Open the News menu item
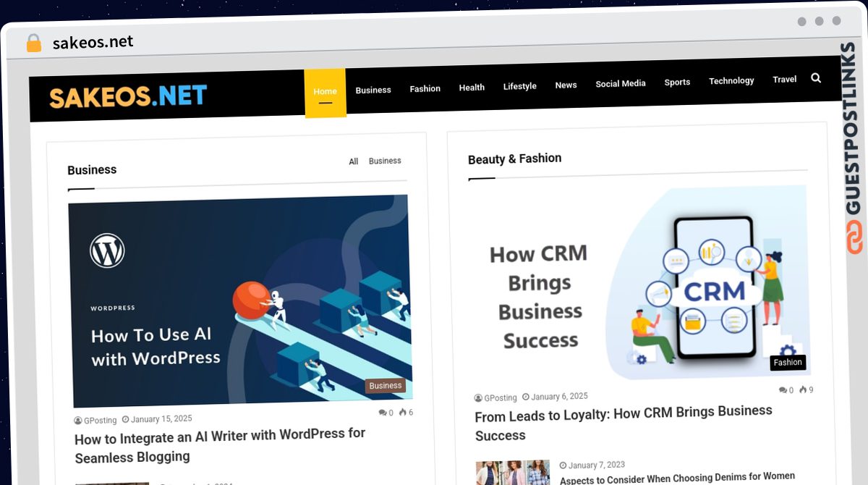This screenshot has height=485, width=868. [566, 85]
